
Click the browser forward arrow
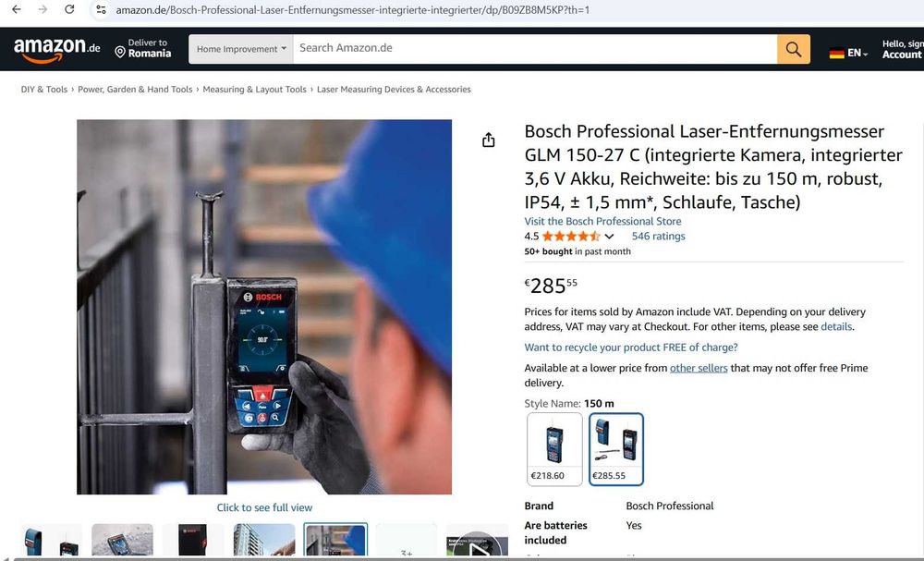pyautogui.click(x=43, y=9)
